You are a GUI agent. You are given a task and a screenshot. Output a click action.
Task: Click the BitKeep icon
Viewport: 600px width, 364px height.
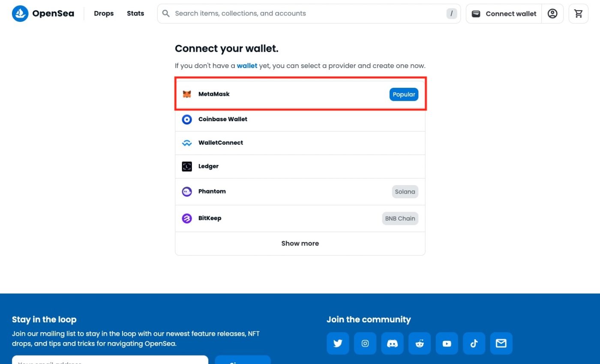(187, 218)
